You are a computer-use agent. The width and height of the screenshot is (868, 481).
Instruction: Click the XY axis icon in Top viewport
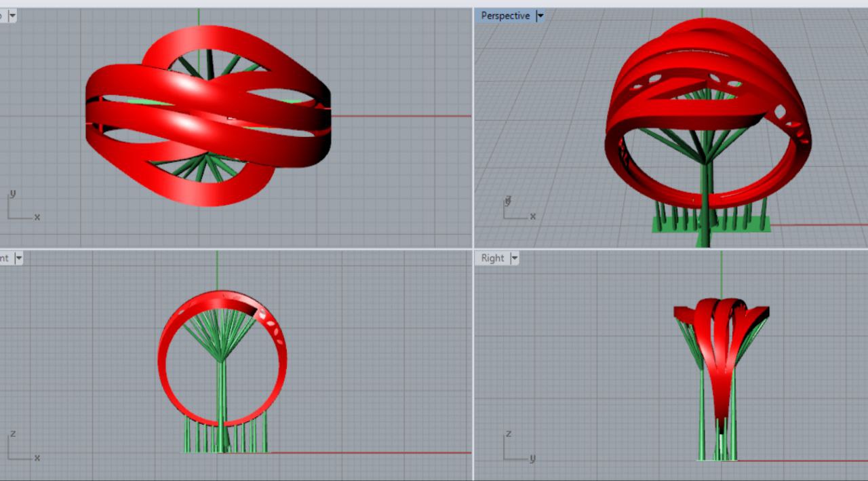tap(20, 206)
